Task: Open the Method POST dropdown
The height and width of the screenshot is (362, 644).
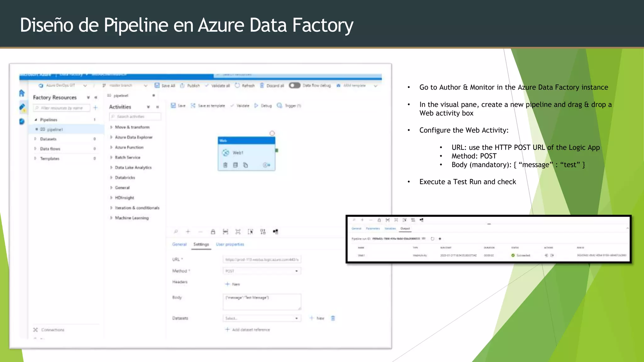Action: (262, 271)
